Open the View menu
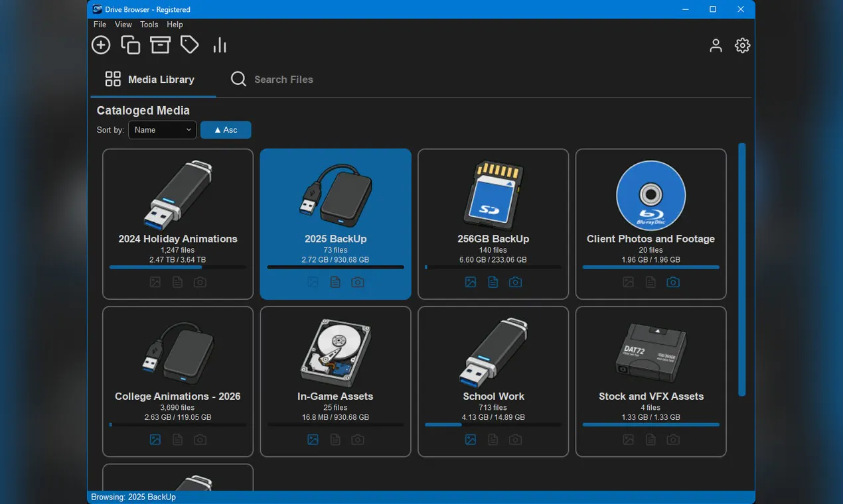 pos(123,25)
